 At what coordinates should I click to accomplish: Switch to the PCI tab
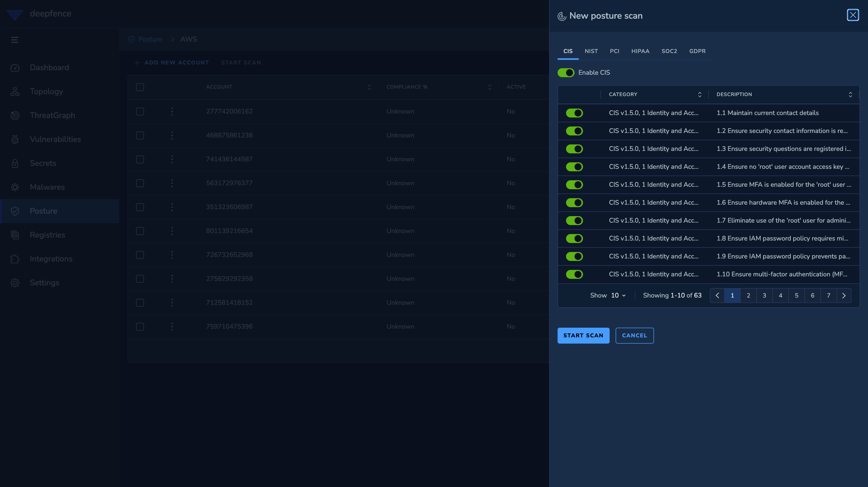pos(614,51)
